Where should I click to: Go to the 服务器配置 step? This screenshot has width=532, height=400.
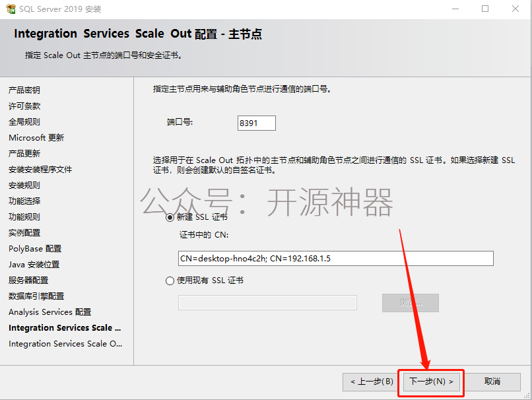(28, 281)
